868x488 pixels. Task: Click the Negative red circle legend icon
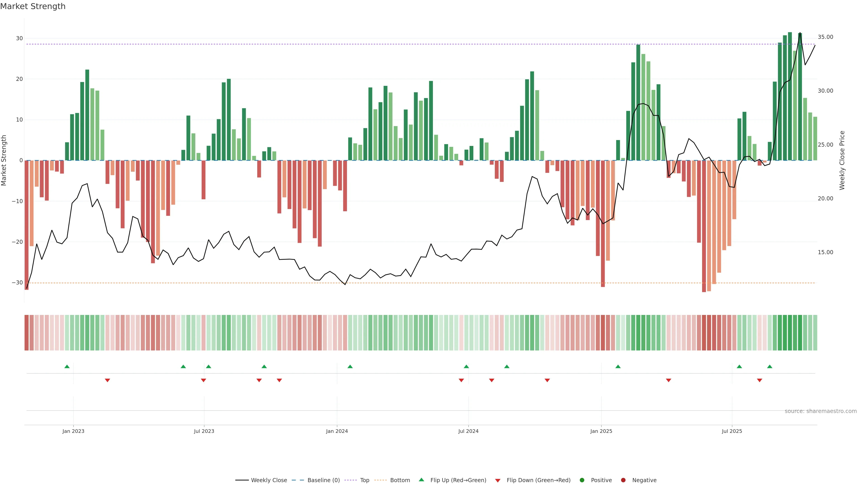tap(623, 480)
